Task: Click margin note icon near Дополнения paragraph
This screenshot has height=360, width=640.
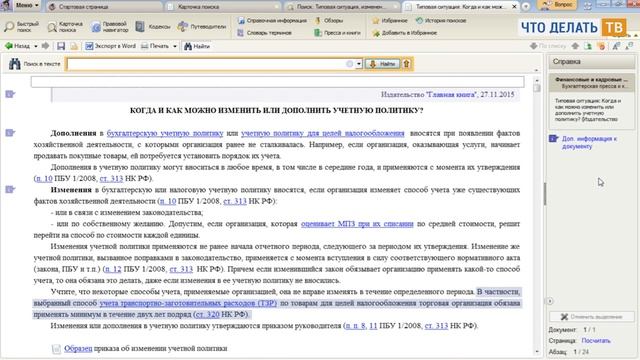Action: point(10,133)
